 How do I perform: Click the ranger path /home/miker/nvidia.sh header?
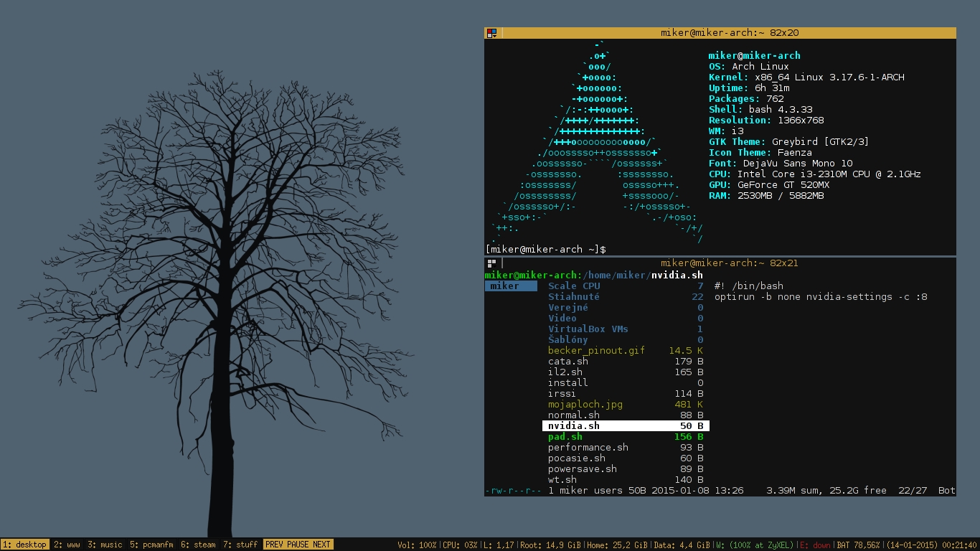coord(643,275)
